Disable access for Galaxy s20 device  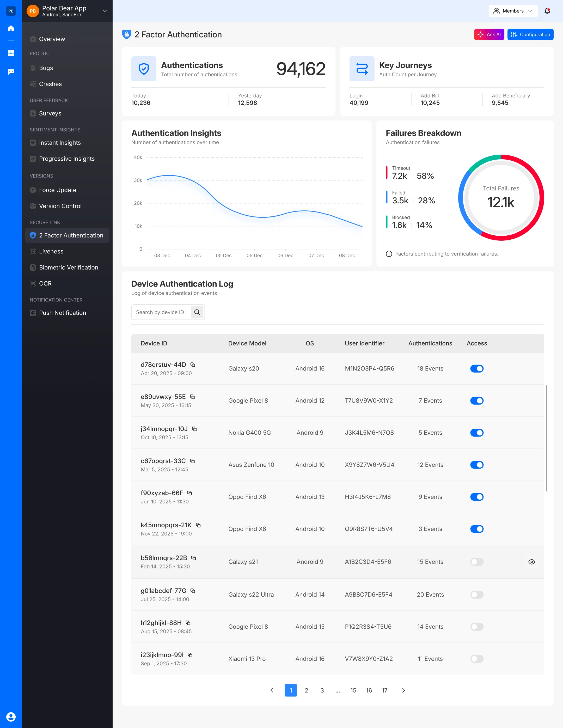tap(477, 368)
